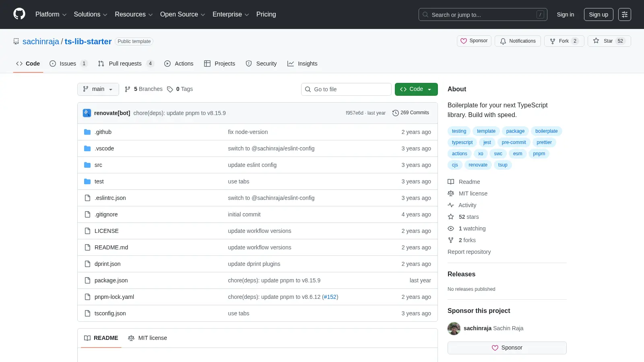Open the main branch selector dropdown
644x362 pixels.
point(98,89)
